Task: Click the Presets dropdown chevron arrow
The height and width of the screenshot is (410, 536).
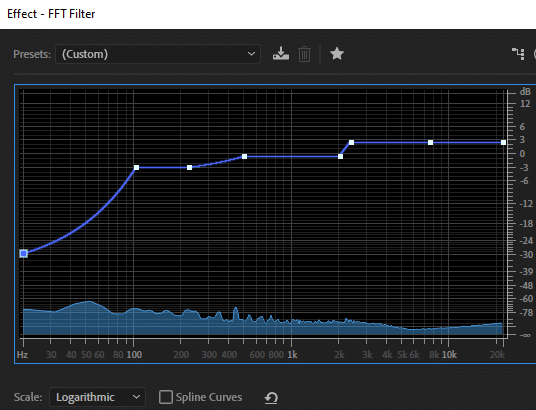Action: 251,54
